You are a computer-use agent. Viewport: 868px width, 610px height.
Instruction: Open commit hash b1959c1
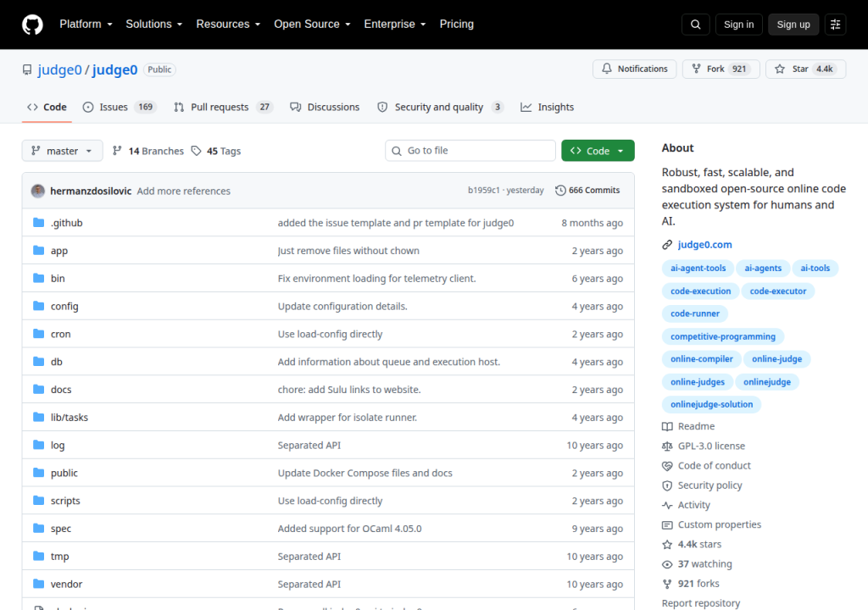click(x=483, y=191)
